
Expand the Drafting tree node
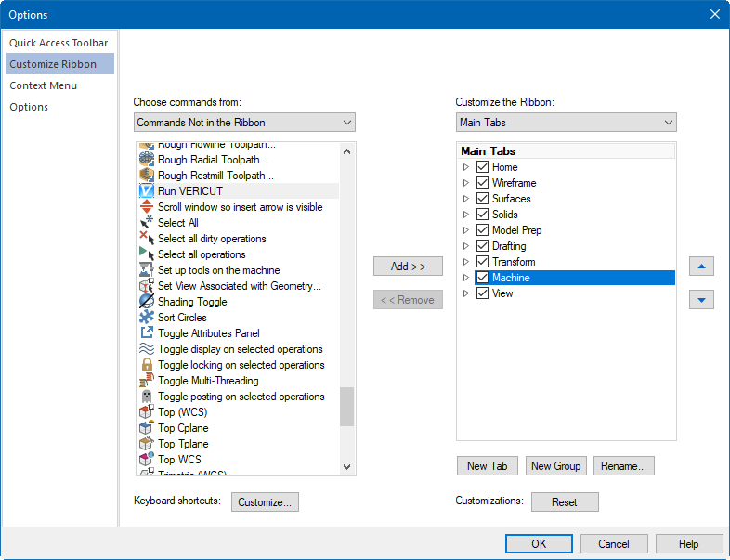pos(465,246)
